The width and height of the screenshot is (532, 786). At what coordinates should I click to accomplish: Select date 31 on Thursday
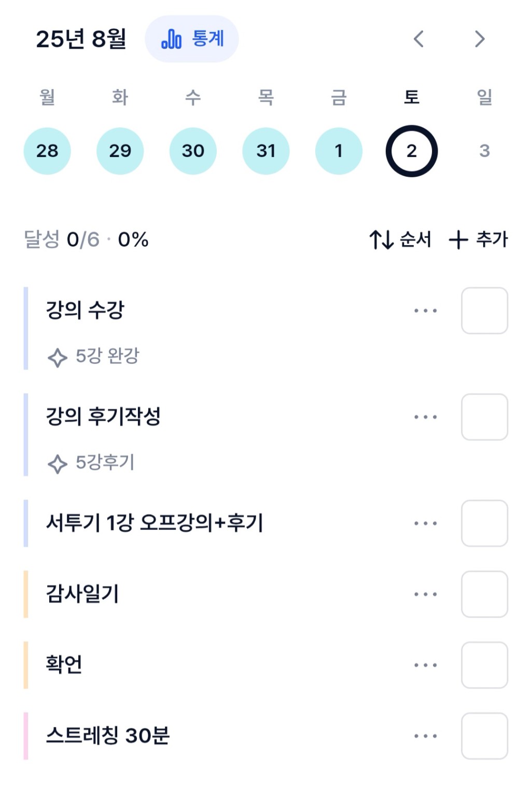(x=266, y=151)
